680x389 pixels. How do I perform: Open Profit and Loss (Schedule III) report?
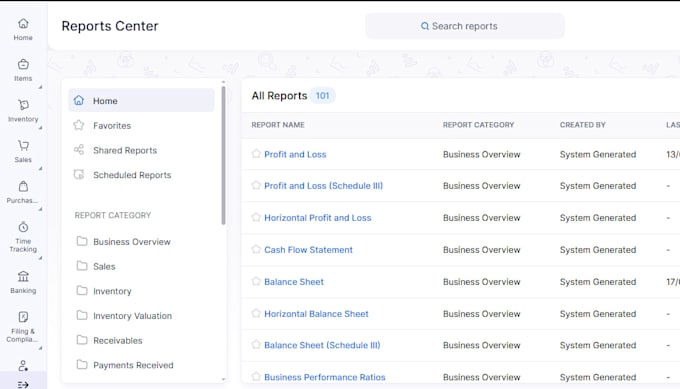tap(324, 186)
